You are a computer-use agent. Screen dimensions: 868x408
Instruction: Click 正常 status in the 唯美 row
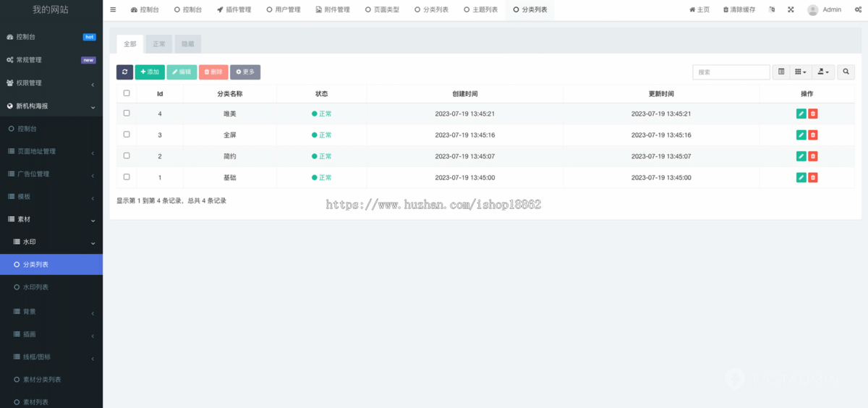click(x=321, y=114)
